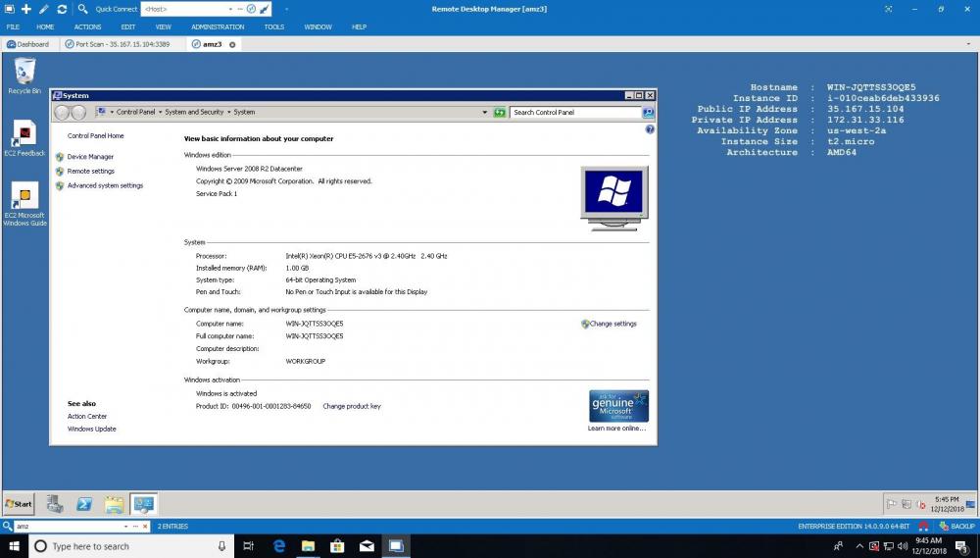Open PowerShell from remote taskbar

(x=84, y=504)
